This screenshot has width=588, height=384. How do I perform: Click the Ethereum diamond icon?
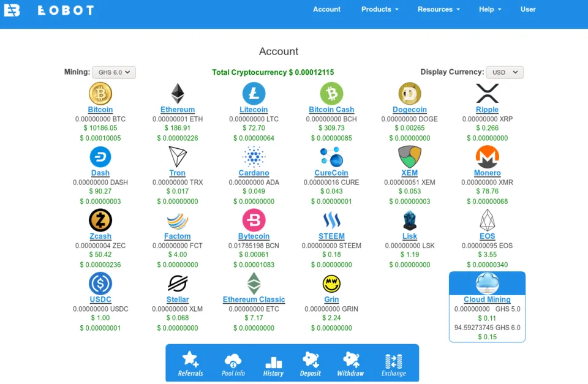click(x=178, y=93)
